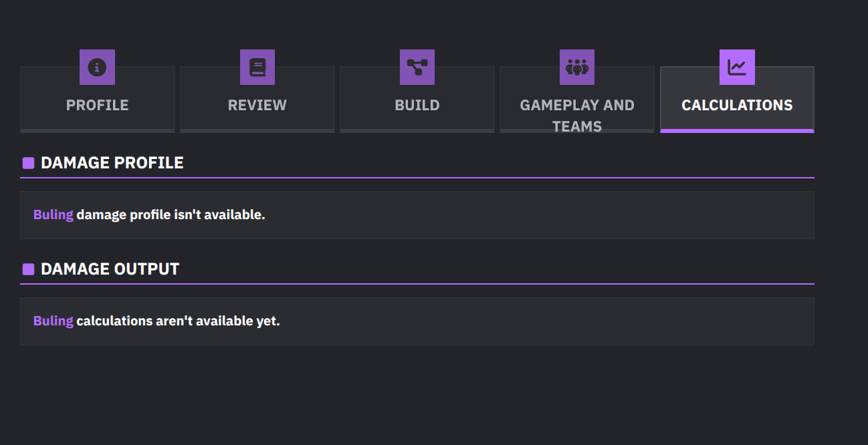Click Buling link in calculations message
868x445 pixels.
click(x=53, y=321)
